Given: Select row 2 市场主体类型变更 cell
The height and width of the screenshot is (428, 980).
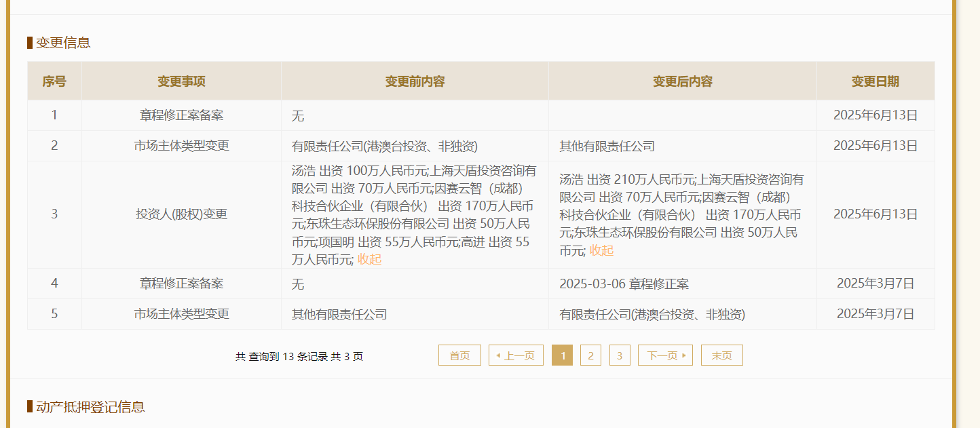Looking at the screenshot, I should (181, 146).
